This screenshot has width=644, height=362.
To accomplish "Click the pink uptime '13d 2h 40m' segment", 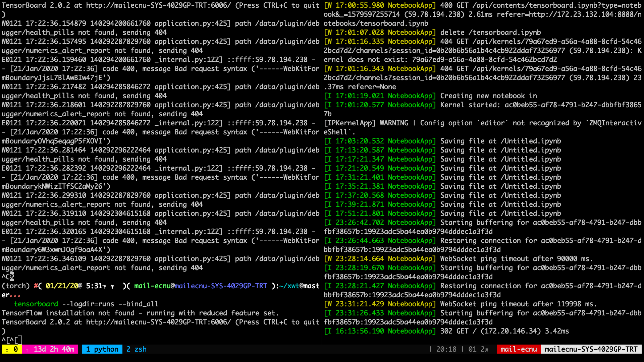I will pyautogui.click(x=50, y=349).
